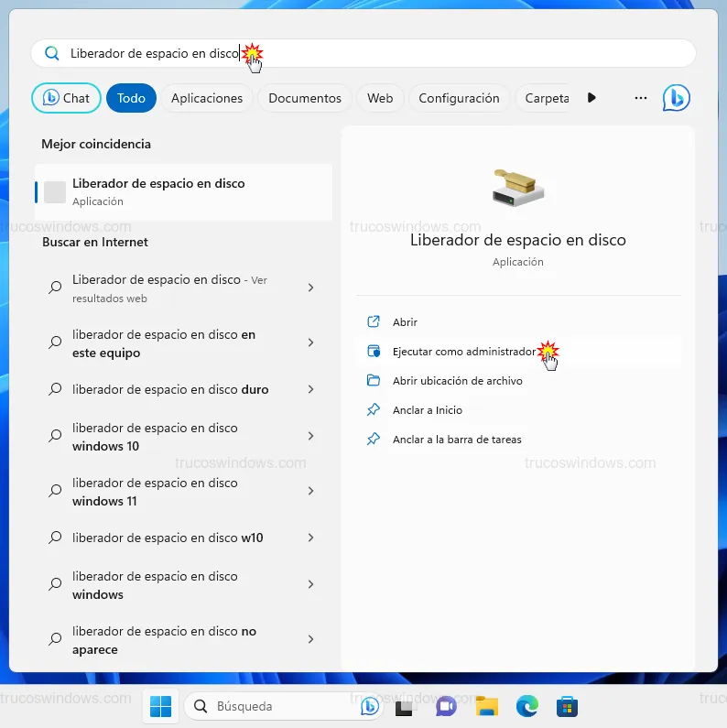Screen dimensions: 727x728
Task: Click the Bing icon beside search filters
Action: pyautogui.click(x=676, y=98)
